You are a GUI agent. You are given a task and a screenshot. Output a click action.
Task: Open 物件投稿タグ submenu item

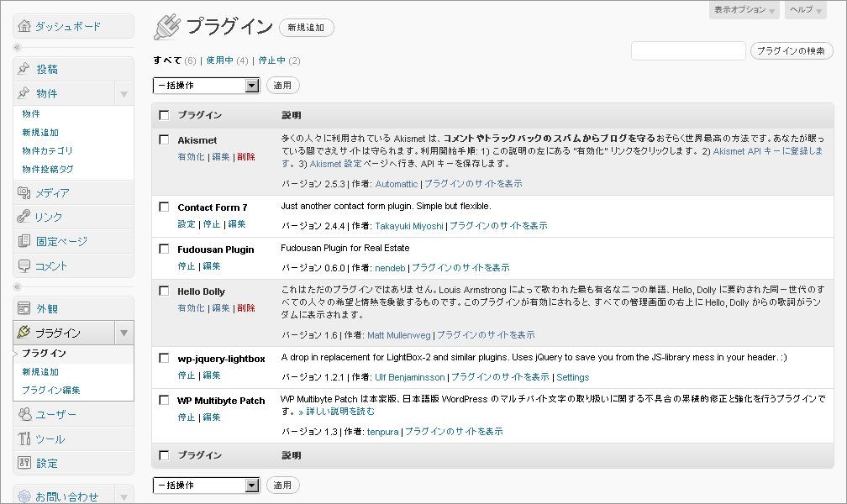pyautogui.click(x=48, y=169)
